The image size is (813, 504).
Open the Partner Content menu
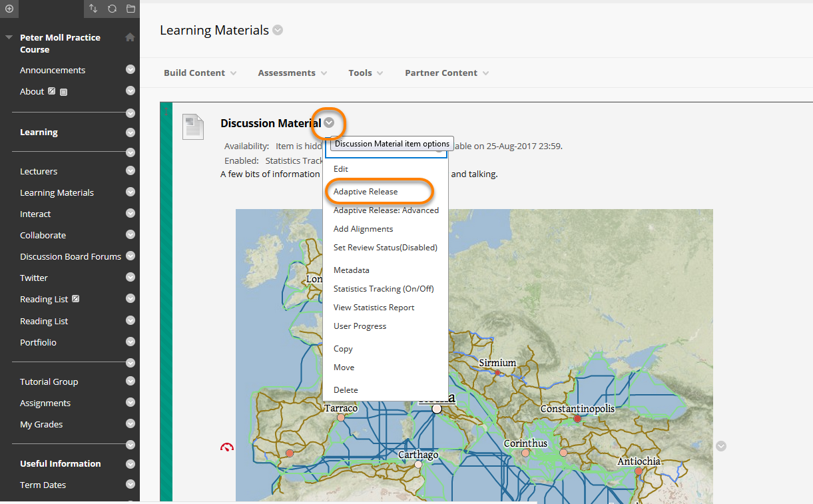point(447,73)
